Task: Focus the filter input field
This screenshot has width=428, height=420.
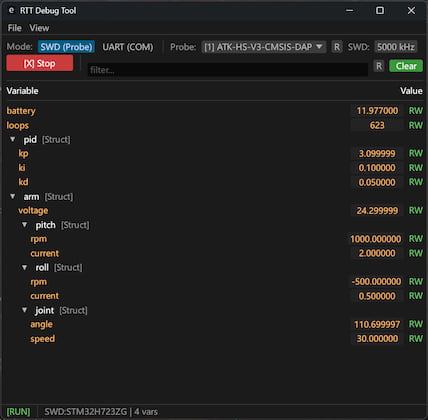Action: click(x=227, y=70)
